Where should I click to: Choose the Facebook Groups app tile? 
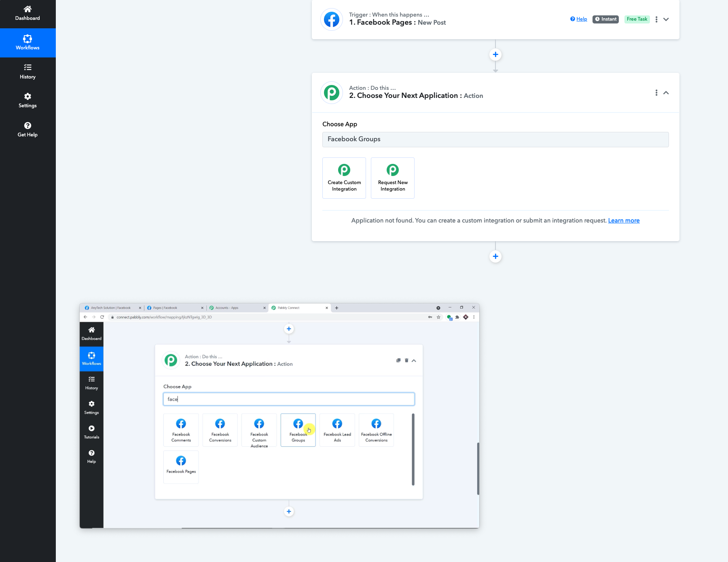point(298,430)
